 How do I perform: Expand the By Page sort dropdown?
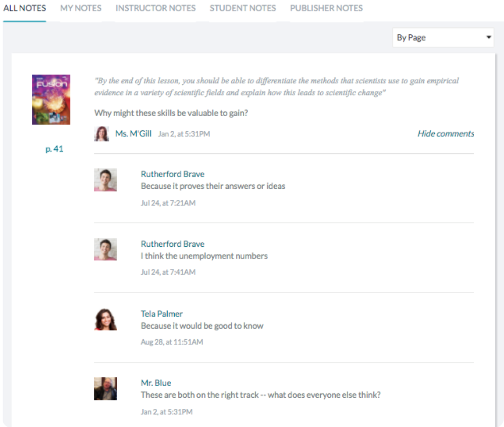coord(443,37)
